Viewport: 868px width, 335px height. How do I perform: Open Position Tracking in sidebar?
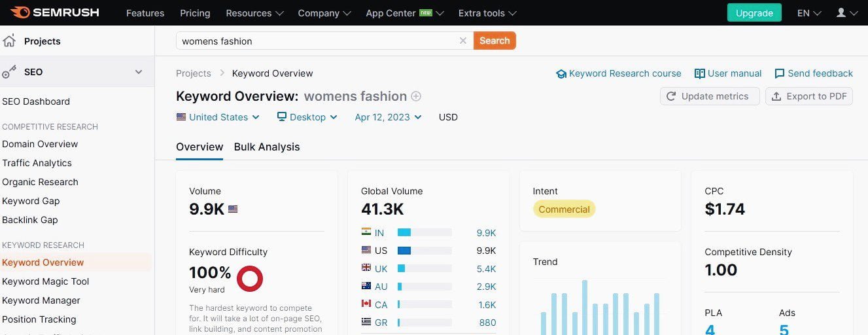tap(39, 319)
